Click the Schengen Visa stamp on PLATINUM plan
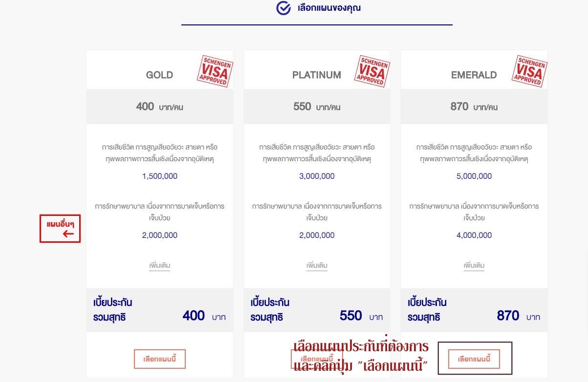The height and width of the screenshot is (382, 588). 372,71
